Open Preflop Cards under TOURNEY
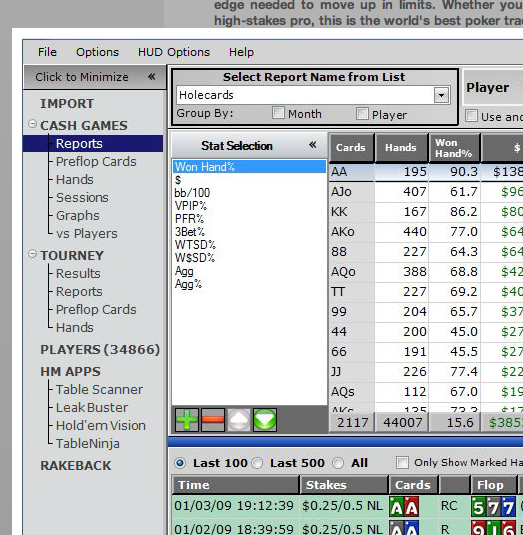The image size is (523, 535). [x=96, y=310]
